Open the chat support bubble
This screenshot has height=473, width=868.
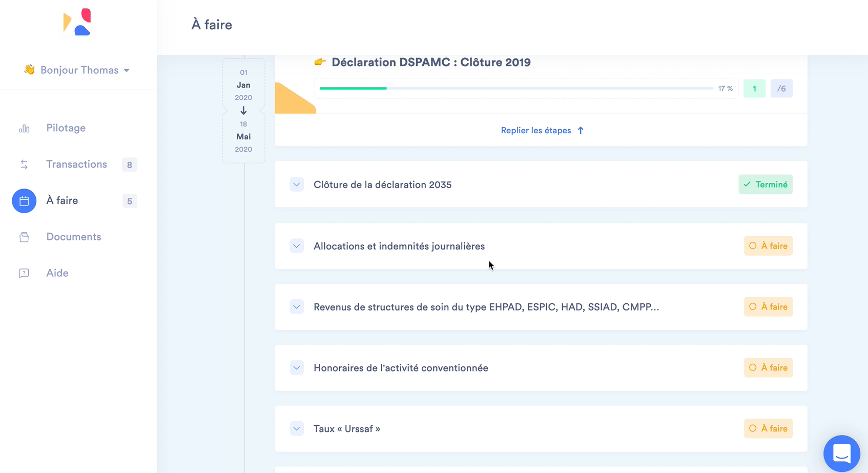(841, 454)
